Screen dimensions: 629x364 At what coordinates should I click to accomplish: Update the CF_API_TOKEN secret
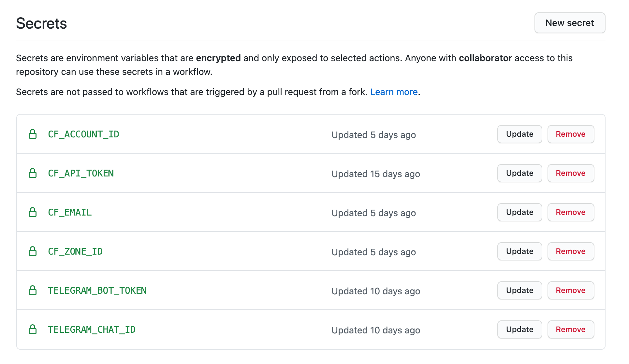pos(519,173)
